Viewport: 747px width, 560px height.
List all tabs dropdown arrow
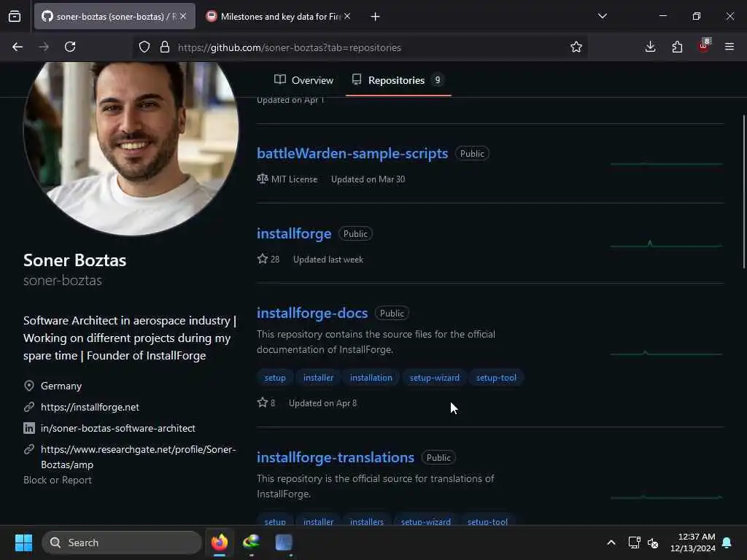click(x=602, y=16)
